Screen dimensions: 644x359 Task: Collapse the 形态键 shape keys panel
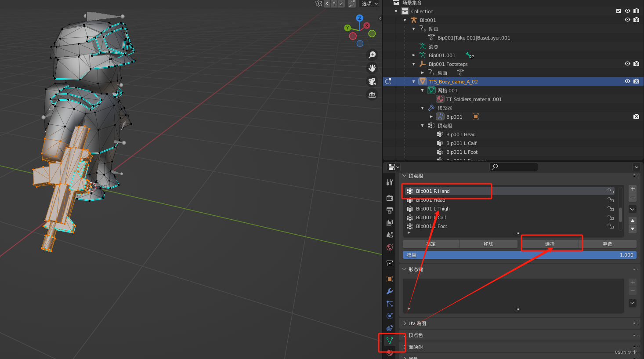pos(405,269)
